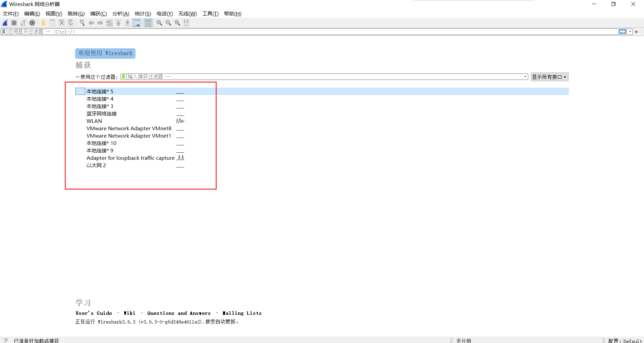This screenshot has width=644, height=343.
Task: Click into the display filter input field
Action: [312, 32]
